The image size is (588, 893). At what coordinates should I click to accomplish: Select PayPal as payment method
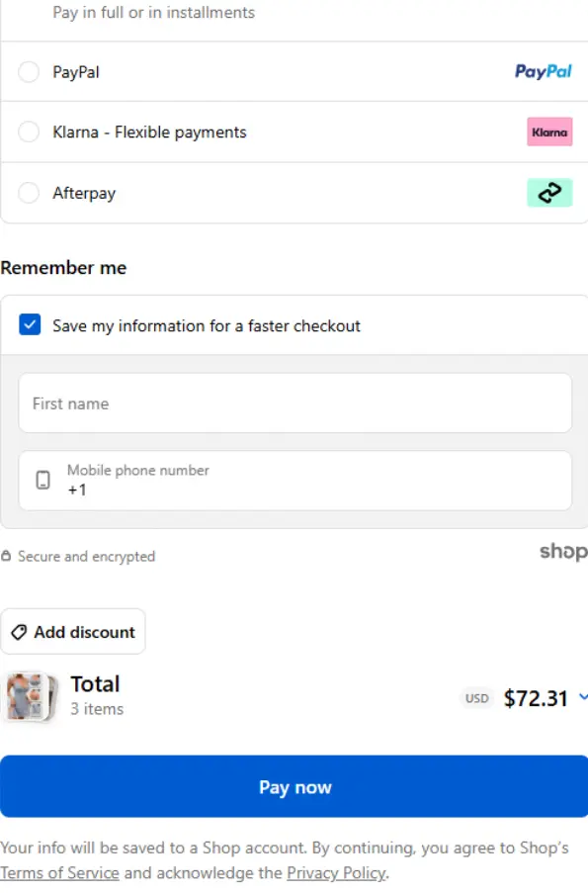coord(29,71)
